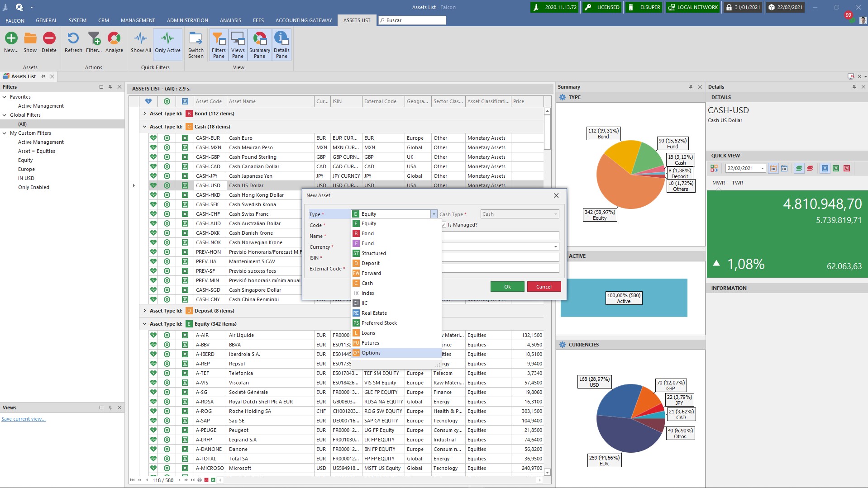Open the ANALYSIS ribbon tab
868x488 pixels.
[230, 20]
